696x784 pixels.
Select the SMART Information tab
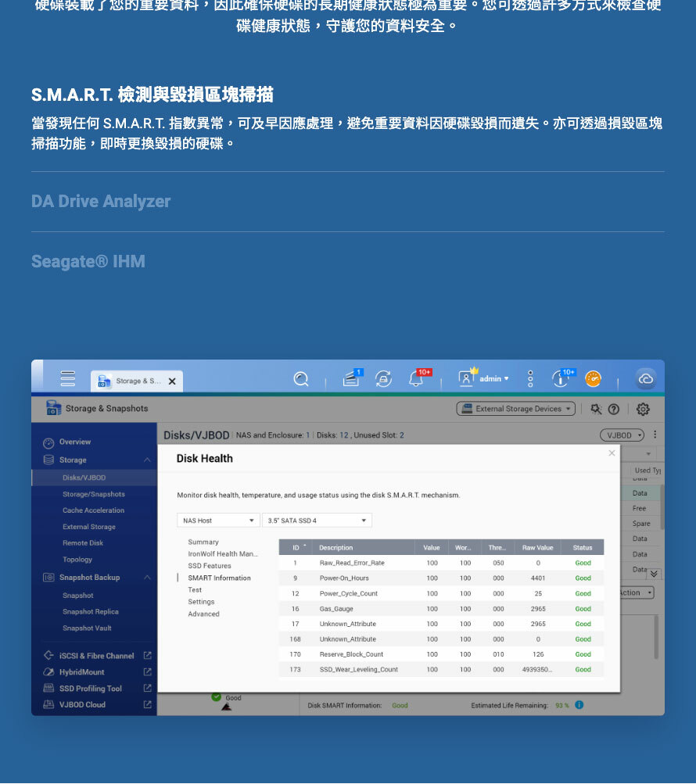coord(219,578)
